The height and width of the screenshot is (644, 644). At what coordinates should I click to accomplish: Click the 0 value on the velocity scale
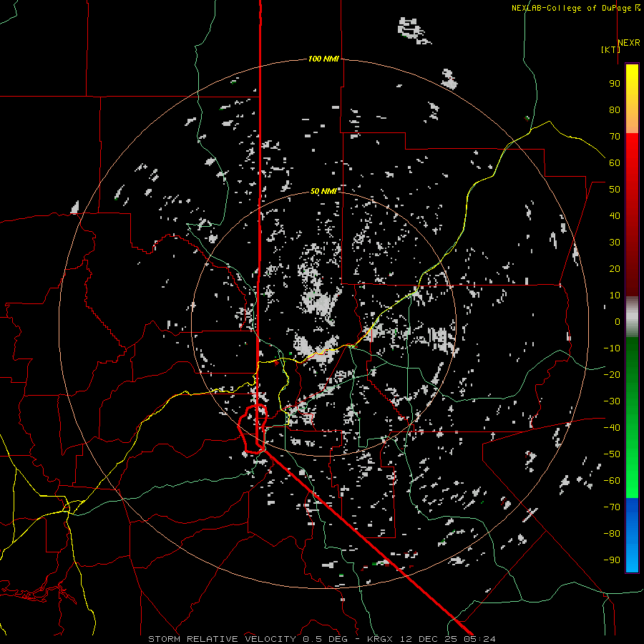(x=617, y=321)
